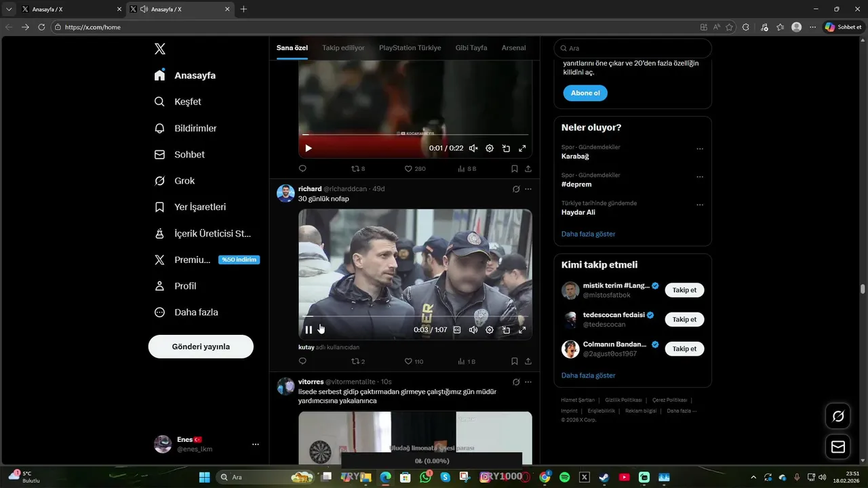Play the 0:22 video
Screen dimensions: 868x488
click(x=309, y=148)
